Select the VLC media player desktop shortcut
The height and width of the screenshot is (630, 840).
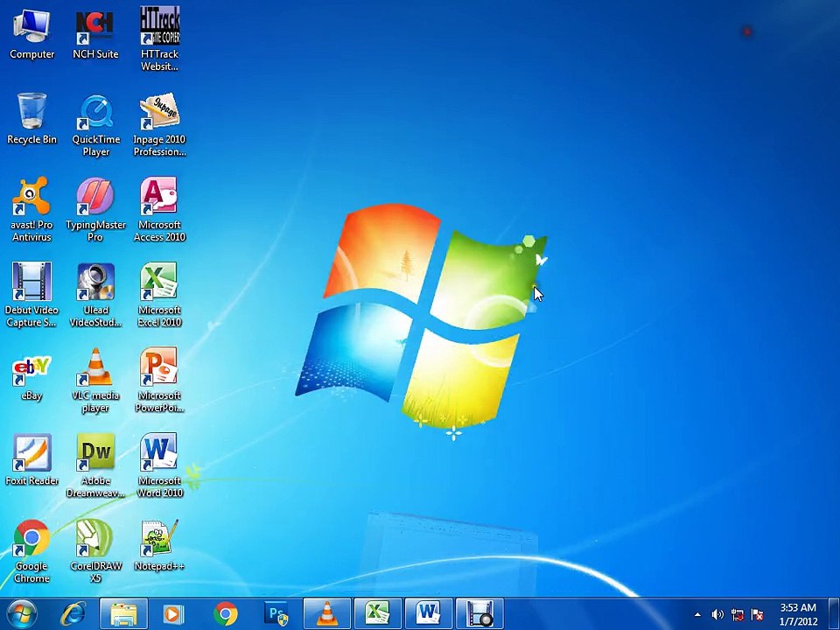pyautogui.click(x=95, y=381)
